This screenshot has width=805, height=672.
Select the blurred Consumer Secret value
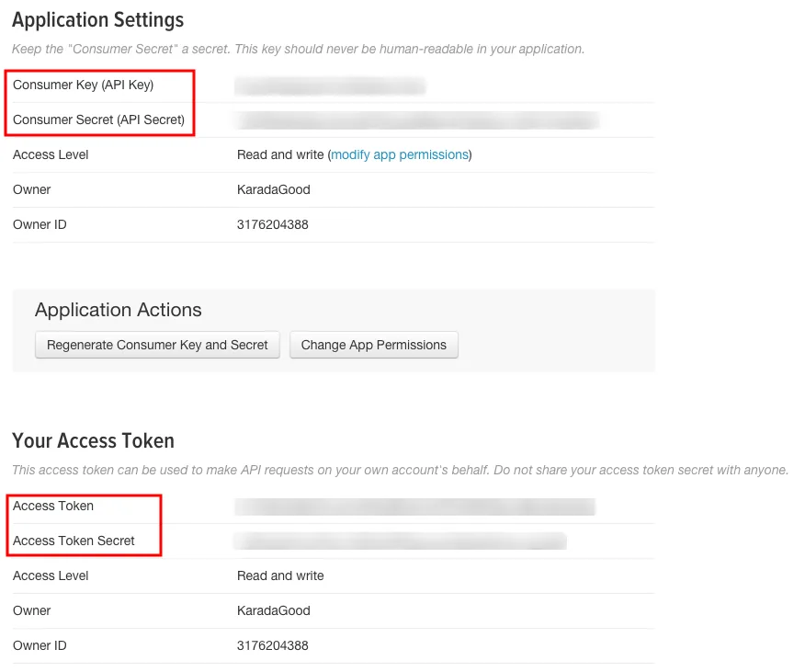(x=417, y=120)
